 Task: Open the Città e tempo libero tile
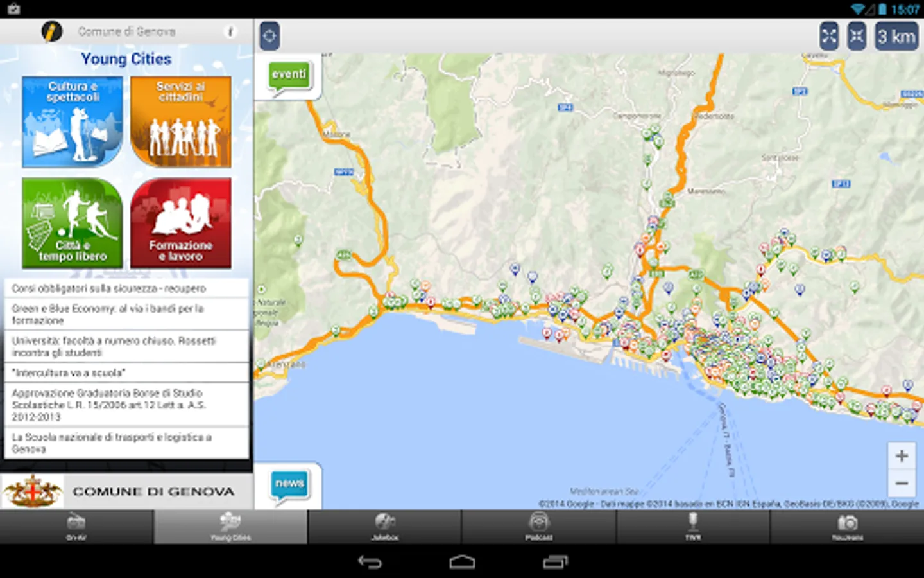pyautogui.click(x=73, y=223)
